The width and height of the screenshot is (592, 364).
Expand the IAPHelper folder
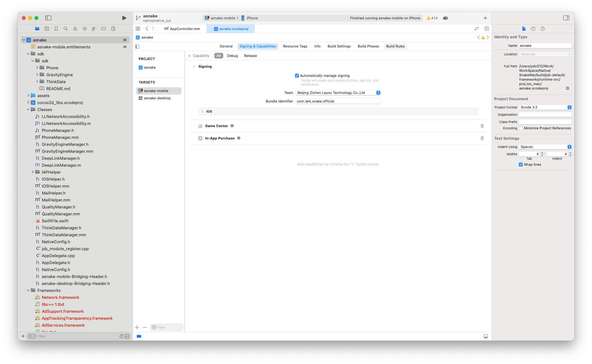pyautogui.click(x=33, y=172)
